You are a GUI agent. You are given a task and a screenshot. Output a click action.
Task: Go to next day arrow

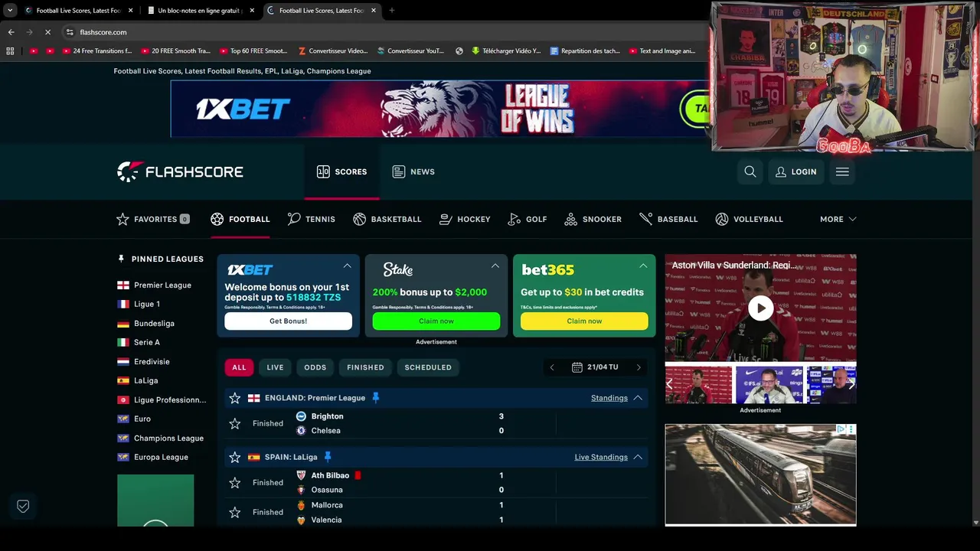coord(639,367)
